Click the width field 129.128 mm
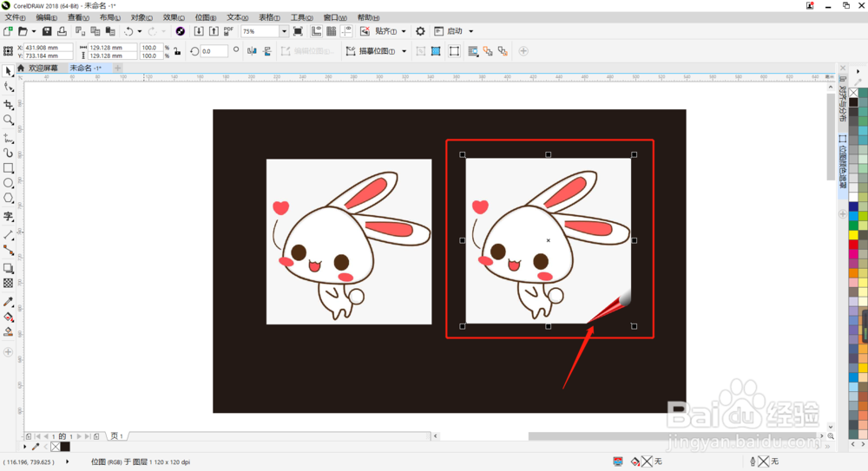The width and height of the screenshot is (868, 471). (112, 48)
